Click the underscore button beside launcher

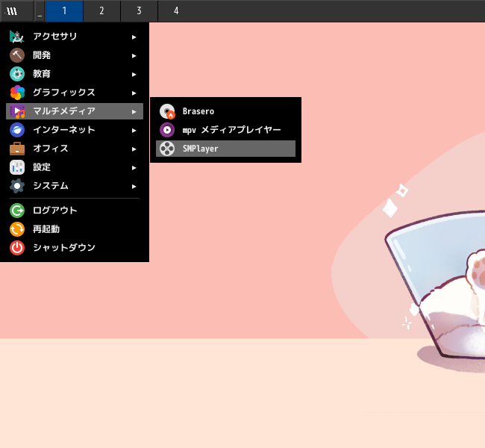click(40, 11)
